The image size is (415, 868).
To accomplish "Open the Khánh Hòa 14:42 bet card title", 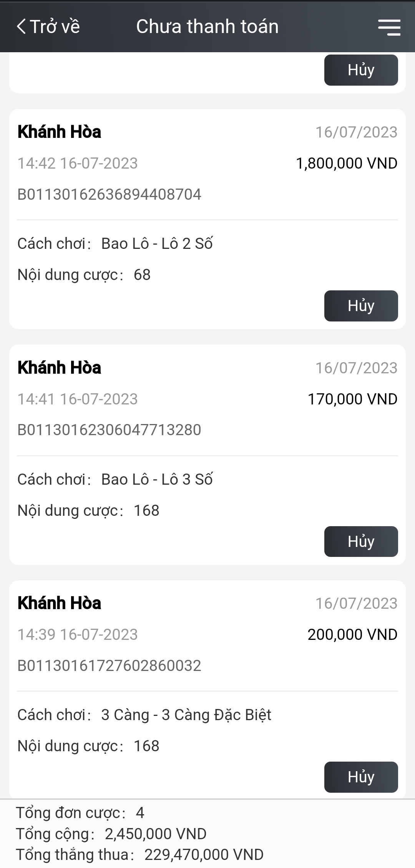I will [x=59, y=132].
